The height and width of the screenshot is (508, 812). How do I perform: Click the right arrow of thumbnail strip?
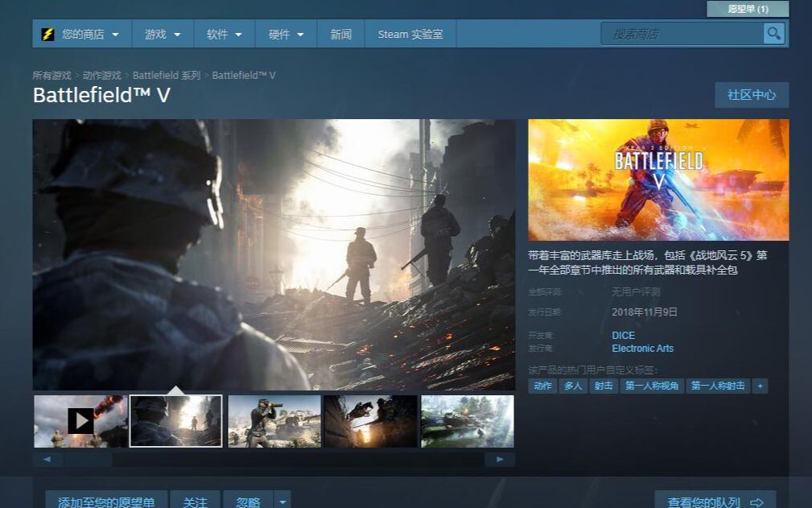tap(500, 460)
